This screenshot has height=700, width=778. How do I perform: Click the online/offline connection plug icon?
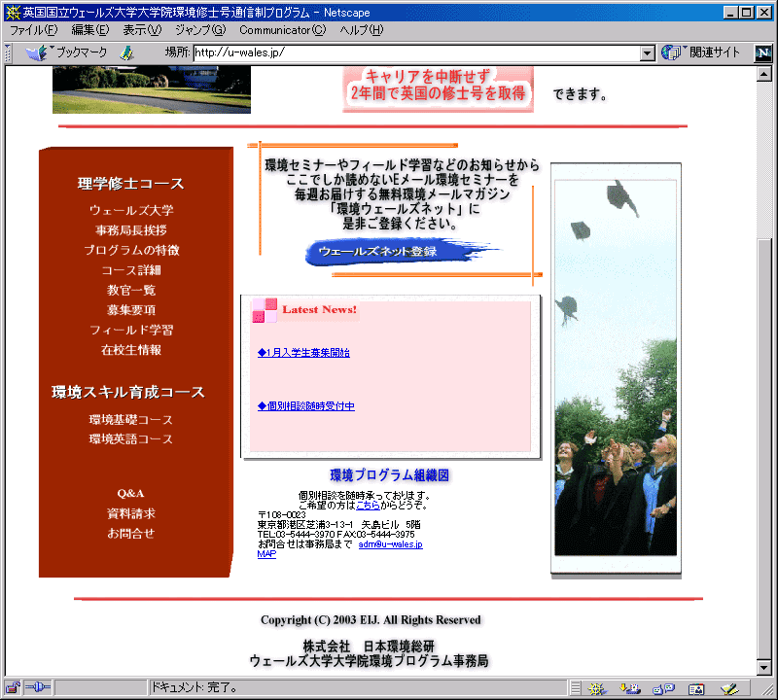38,687
